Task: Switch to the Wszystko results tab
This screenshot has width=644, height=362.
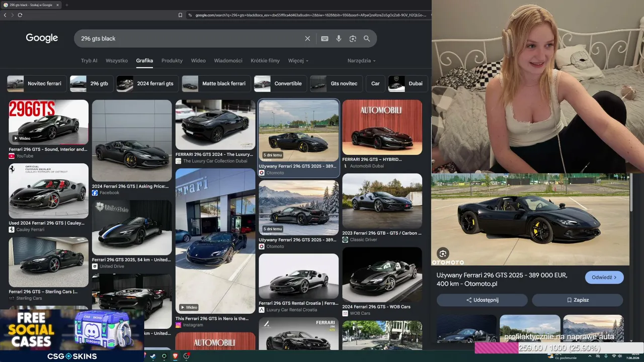Action: coord(117,61)
